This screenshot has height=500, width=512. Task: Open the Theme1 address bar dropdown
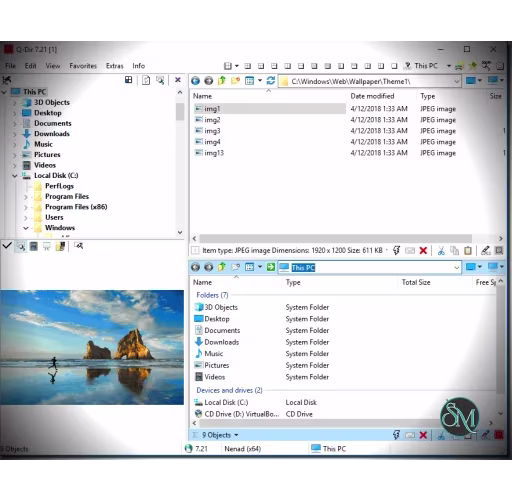point(456,81)
